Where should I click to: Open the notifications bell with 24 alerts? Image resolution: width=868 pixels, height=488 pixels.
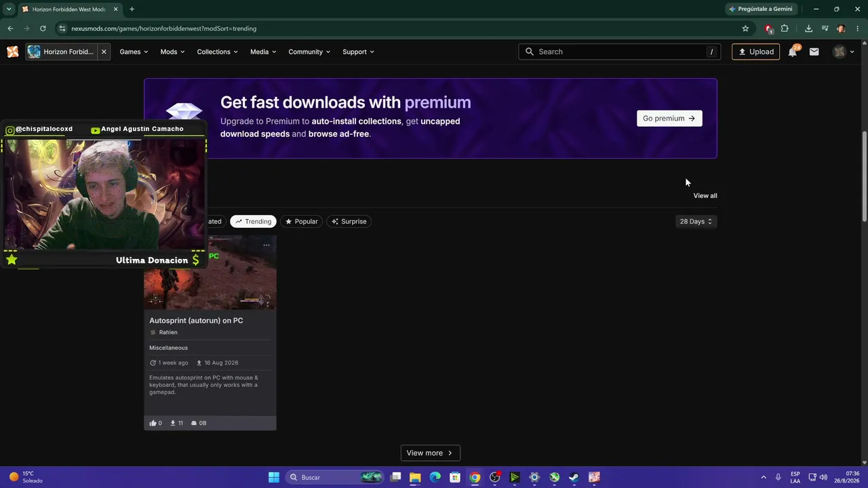pos(792,52)
